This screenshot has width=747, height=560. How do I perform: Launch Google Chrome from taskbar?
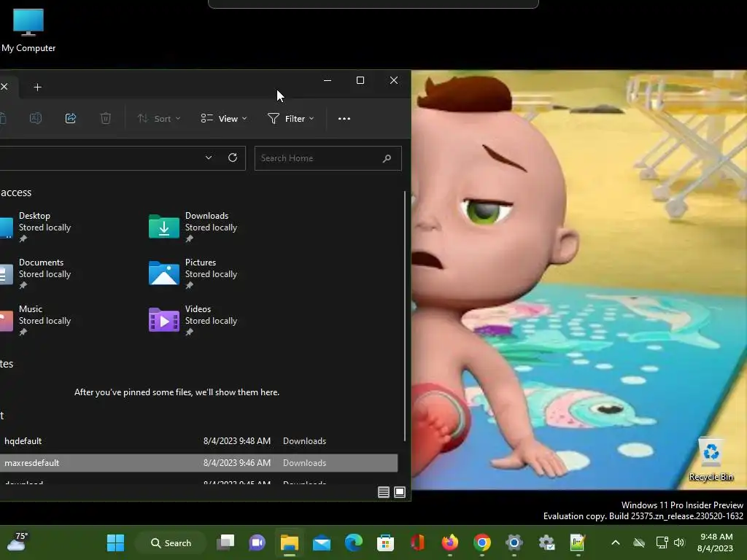click(482, 542)
